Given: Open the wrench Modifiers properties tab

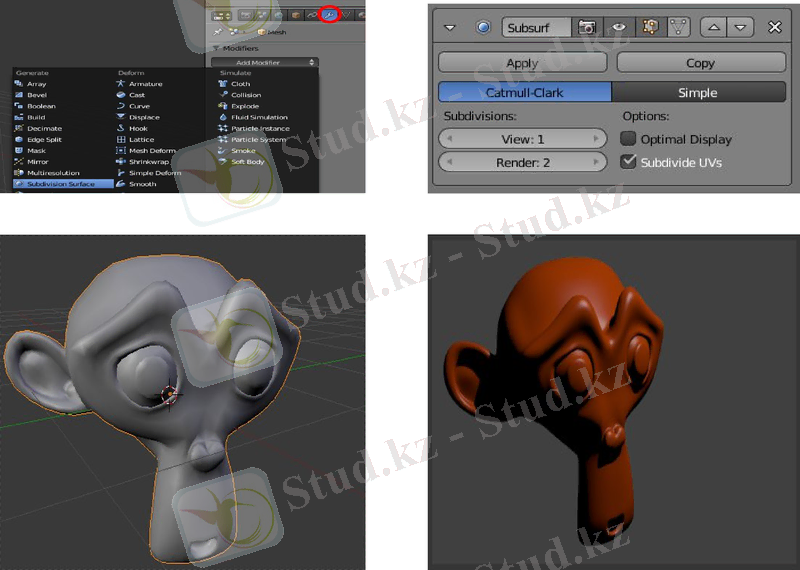Looking at the screenshot, I should pos(328,14).
